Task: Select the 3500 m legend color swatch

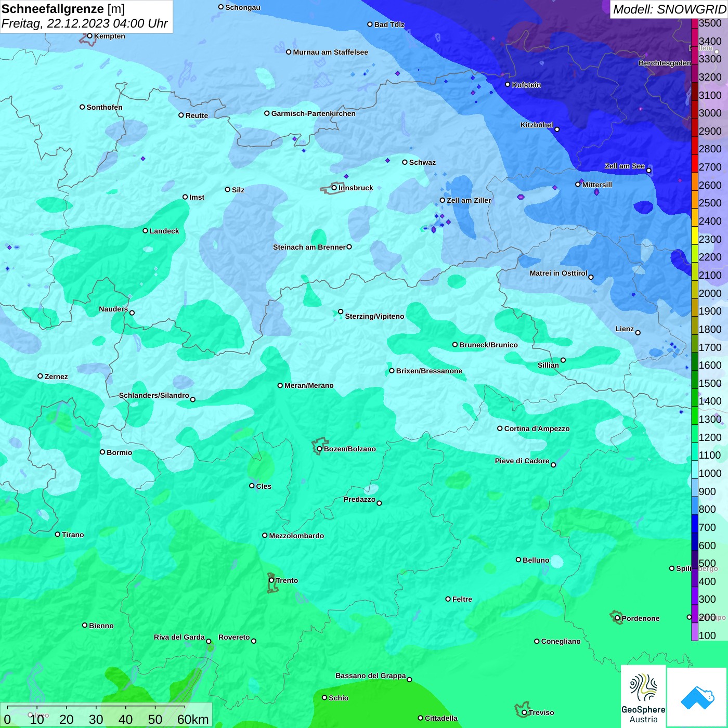Action: pyautogui.click(x=694, y=23)
